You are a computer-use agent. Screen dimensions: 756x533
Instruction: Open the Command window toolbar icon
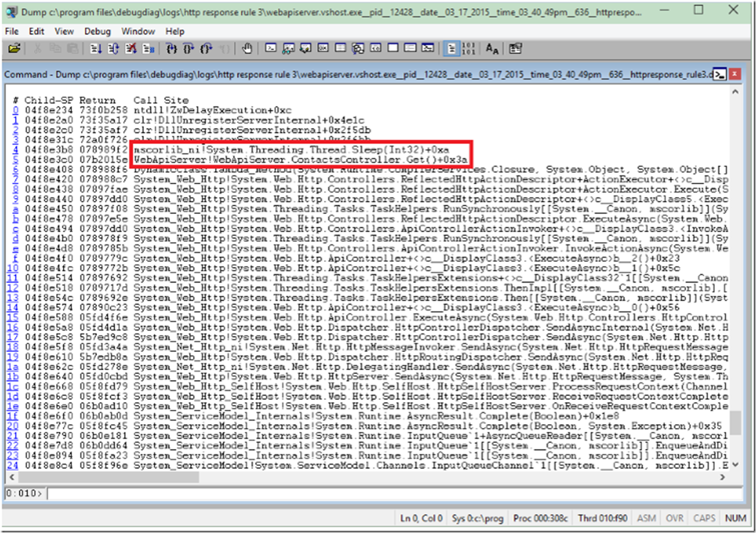pos(271,48)
